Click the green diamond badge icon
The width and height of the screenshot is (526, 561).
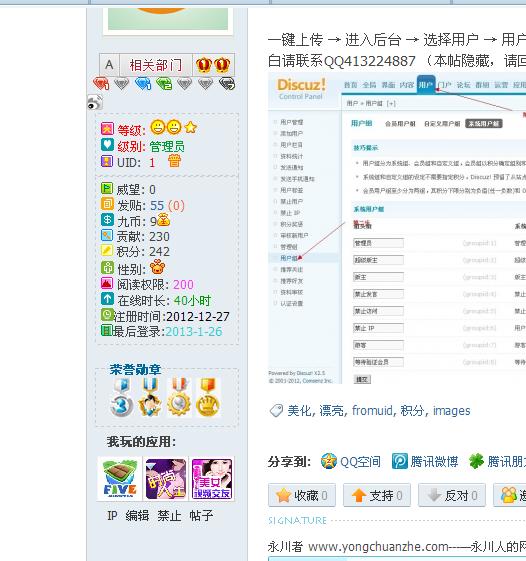tap(164, 84)
